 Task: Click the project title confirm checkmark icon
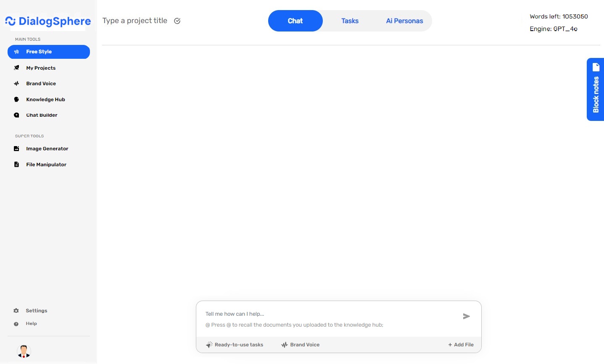(x=177, y=21)
